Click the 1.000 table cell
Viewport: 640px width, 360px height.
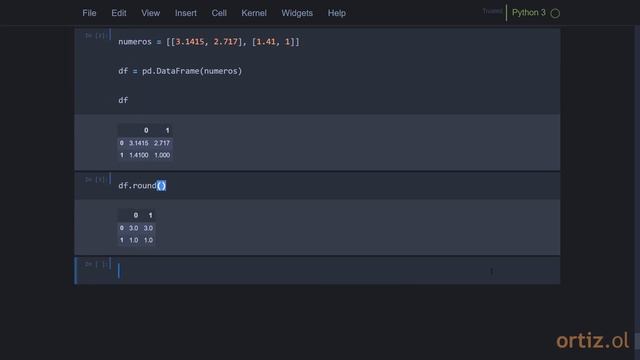[162, 156]
